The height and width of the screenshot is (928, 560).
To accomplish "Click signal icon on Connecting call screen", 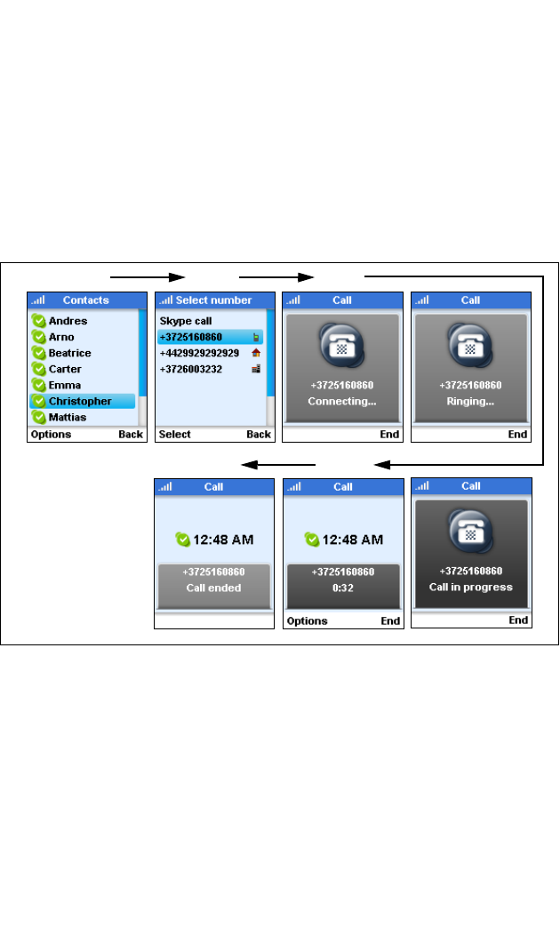I will click(293, 300).
